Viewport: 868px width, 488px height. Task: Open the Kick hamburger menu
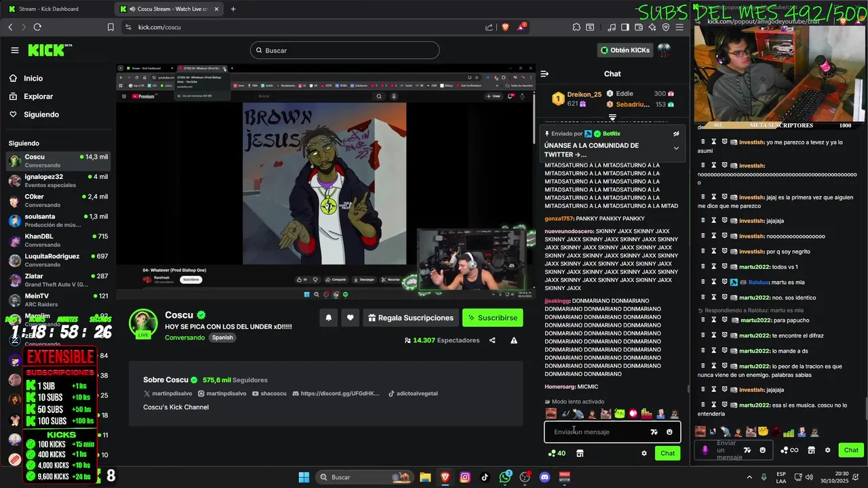tap(15, 50)
